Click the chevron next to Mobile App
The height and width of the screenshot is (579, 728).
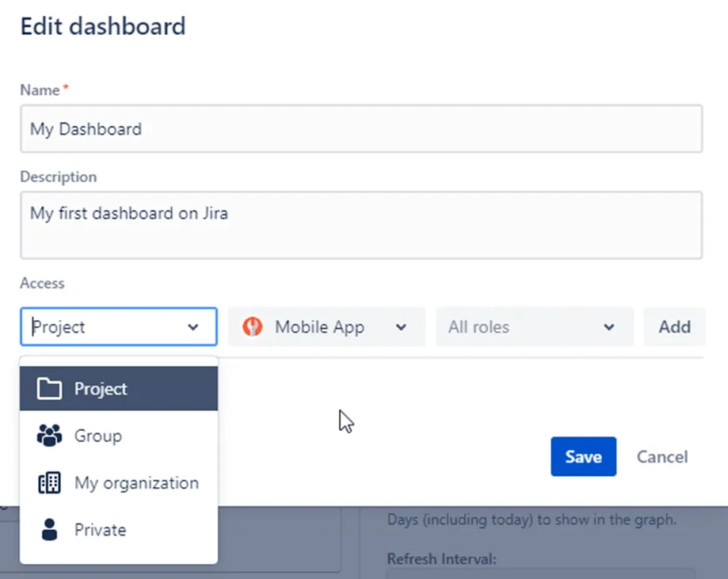tap(401, 327)
